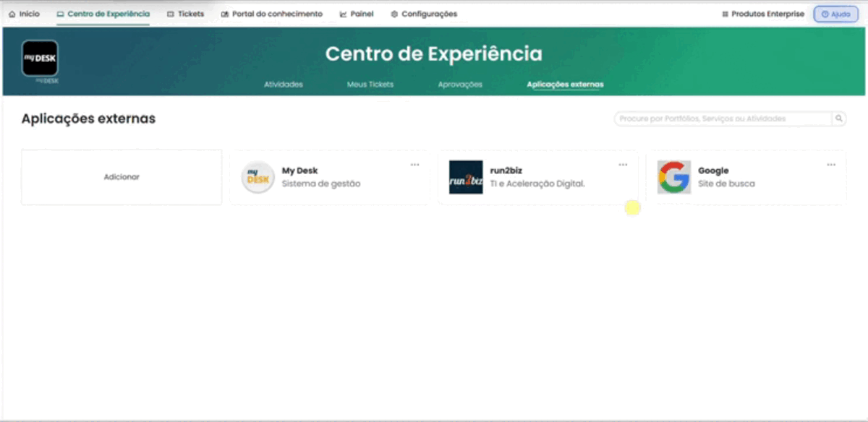This screenshot has height=422, width=868.
Task: Open options menu for run2biz card
Action: click(x=623, y=165)
